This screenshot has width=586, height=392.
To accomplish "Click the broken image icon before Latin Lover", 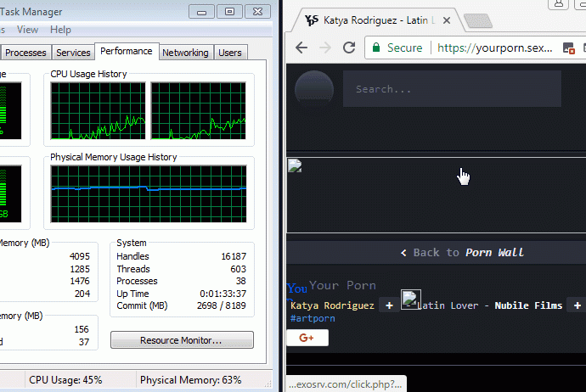I will pyautogui.click(x=411, y=300).
